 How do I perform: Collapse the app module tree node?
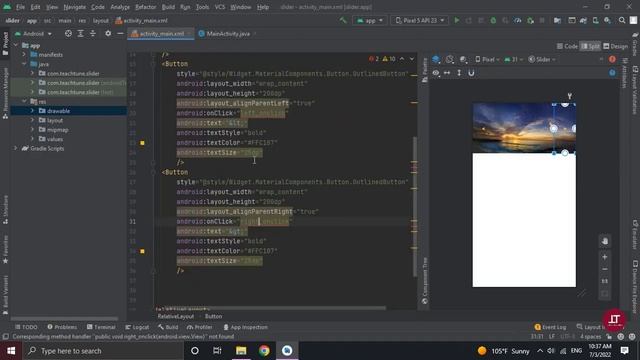[16, 45]
